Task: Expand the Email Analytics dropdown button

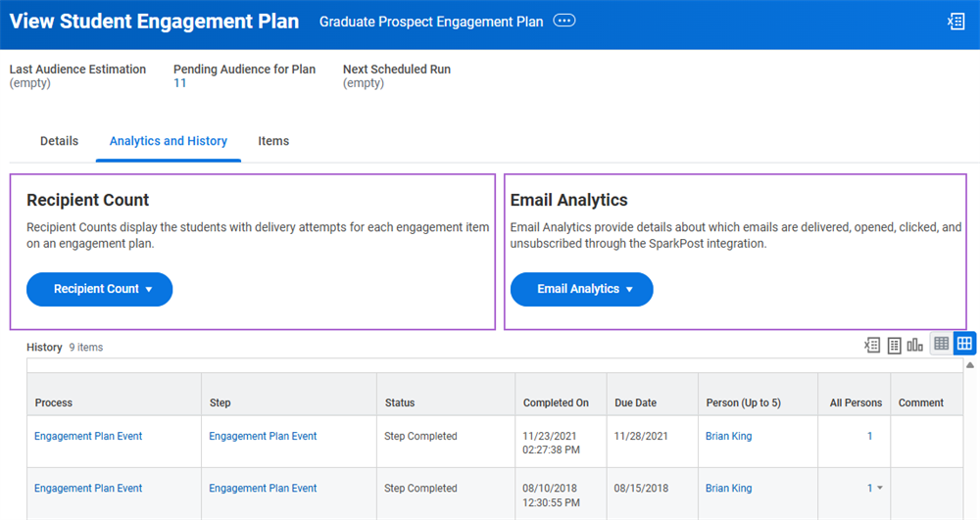Action: [x=582, y=289]
